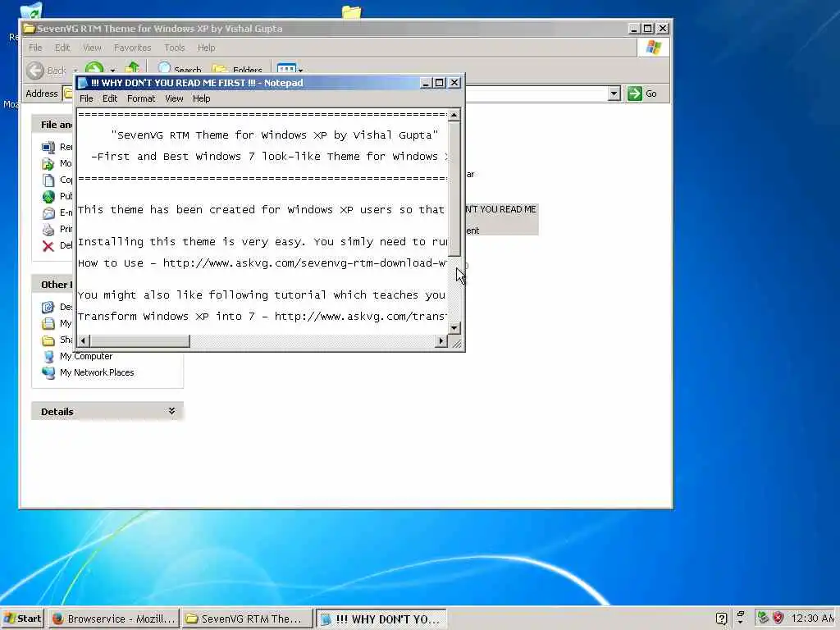Click the green network tray icon
Viewport: 840px width, 630px height.
click(763, 618)
